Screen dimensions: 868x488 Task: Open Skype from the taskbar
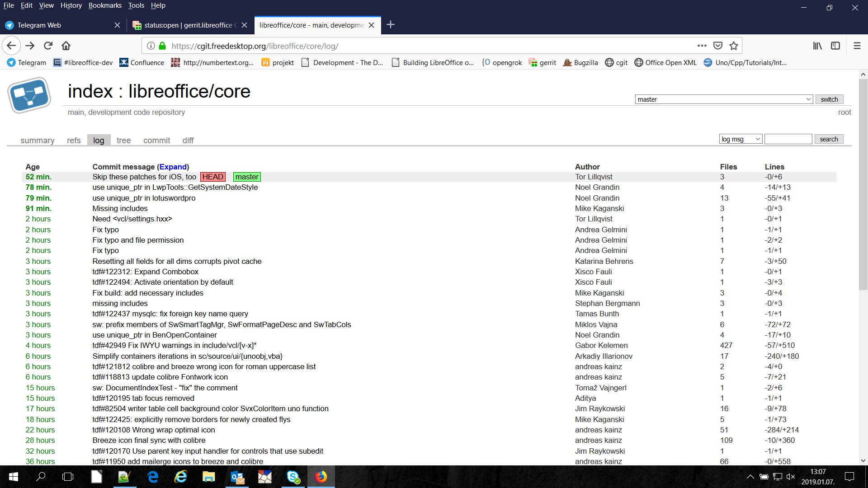pyautogui.click(x=293, y=477)
